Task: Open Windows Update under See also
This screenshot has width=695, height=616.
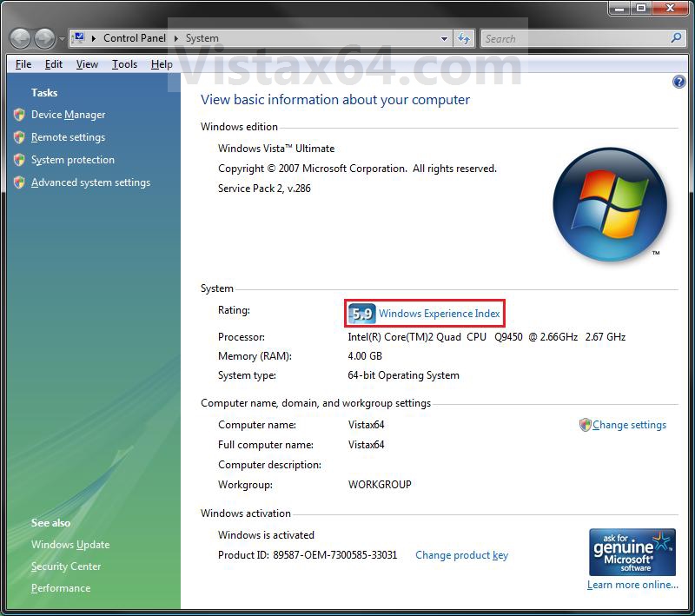Action: (x=70, y=545)
